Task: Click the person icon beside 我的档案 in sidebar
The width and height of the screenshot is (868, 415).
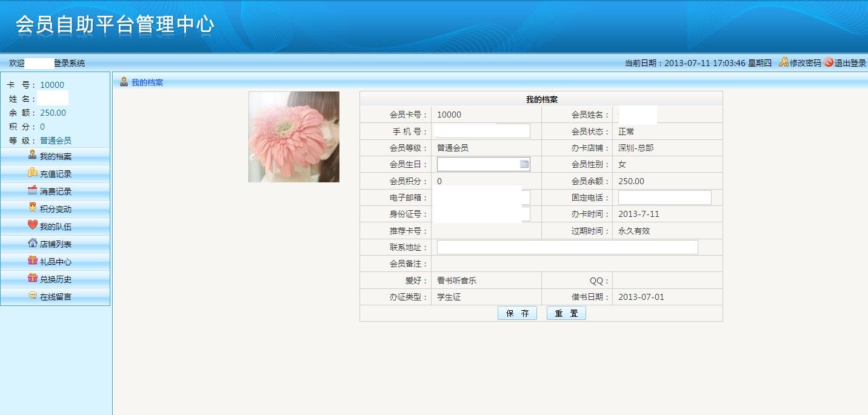Action: tap(33, 156)
